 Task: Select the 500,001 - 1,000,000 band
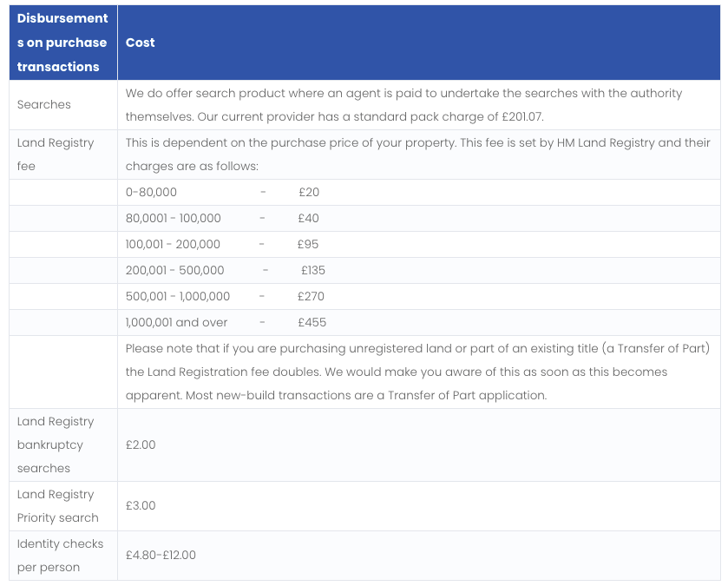177,296
